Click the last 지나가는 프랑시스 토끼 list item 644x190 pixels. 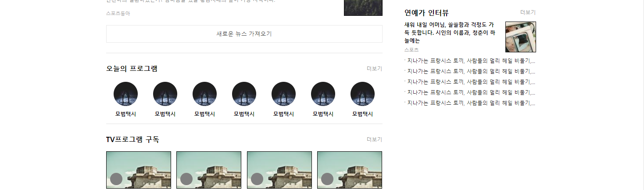470,103
